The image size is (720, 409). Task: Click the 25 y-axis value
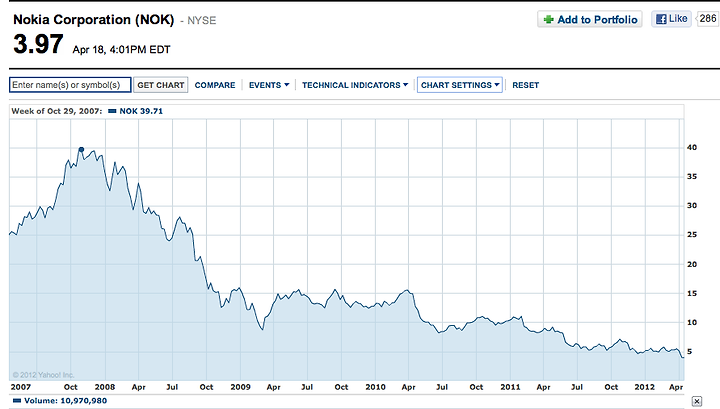pyautogui.click(x=692, y=235)
